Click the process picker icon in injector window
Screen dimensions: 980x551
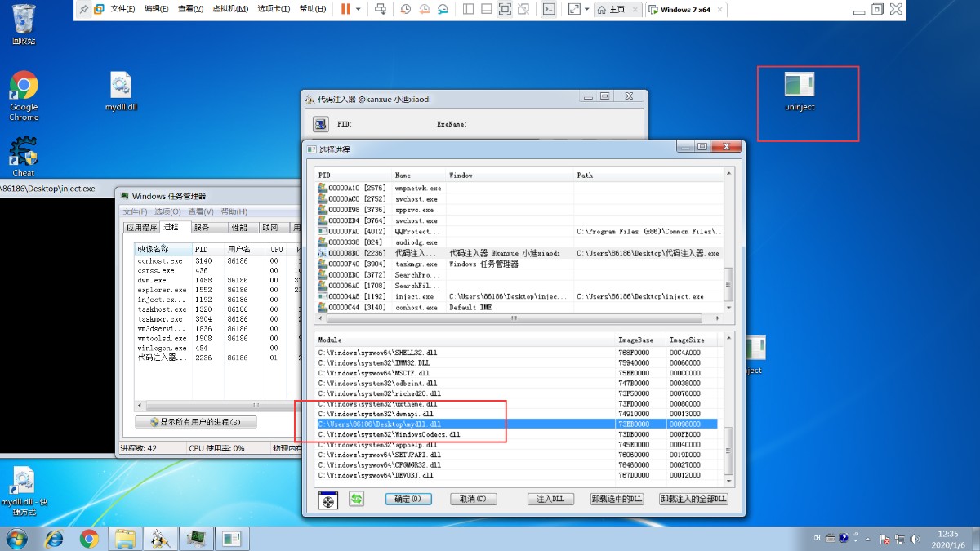click(321, 124)
